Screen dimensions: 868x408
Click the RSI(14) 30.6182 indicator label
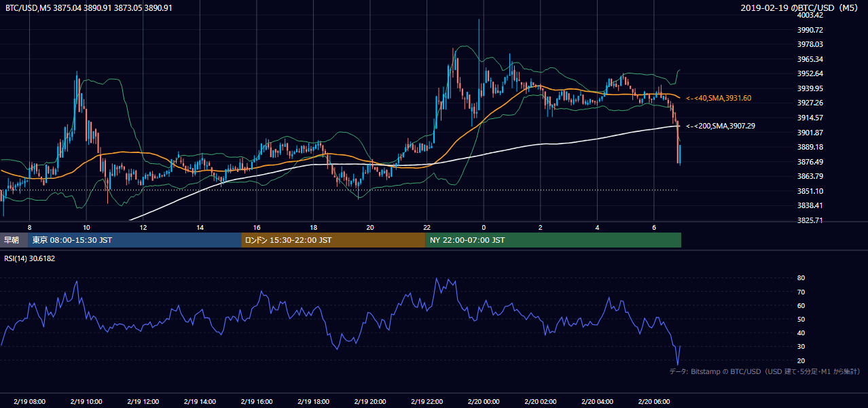[x=30, y=258]
